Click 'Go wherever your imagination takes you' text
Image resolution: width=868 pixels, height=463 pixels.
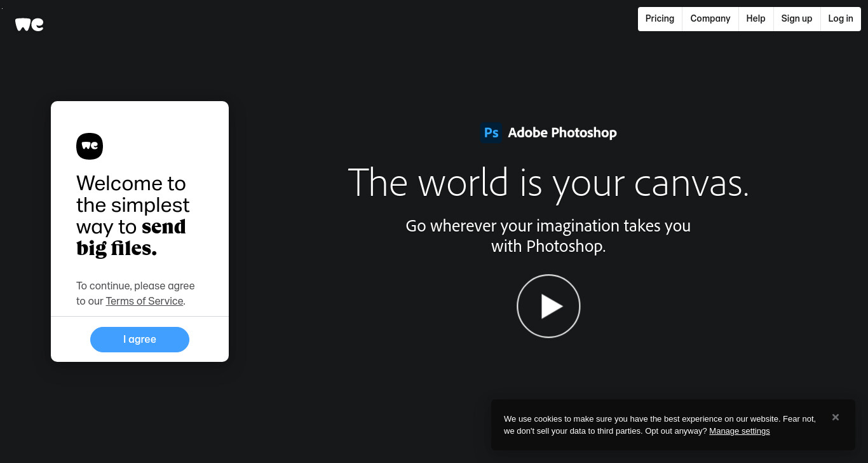[548, 226]
